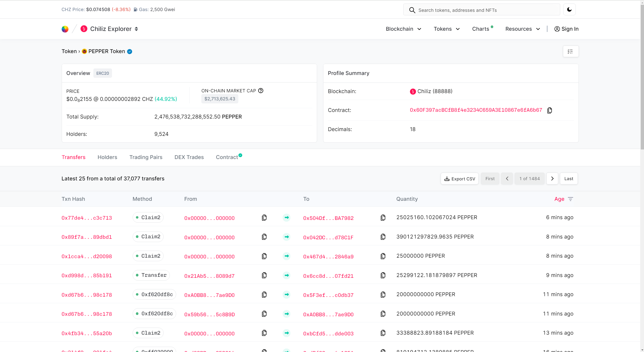This screenshot has height=352, width=644.
Task: Click '$2,713,625.43' market cap value
Action: click(x=220, y=99)
